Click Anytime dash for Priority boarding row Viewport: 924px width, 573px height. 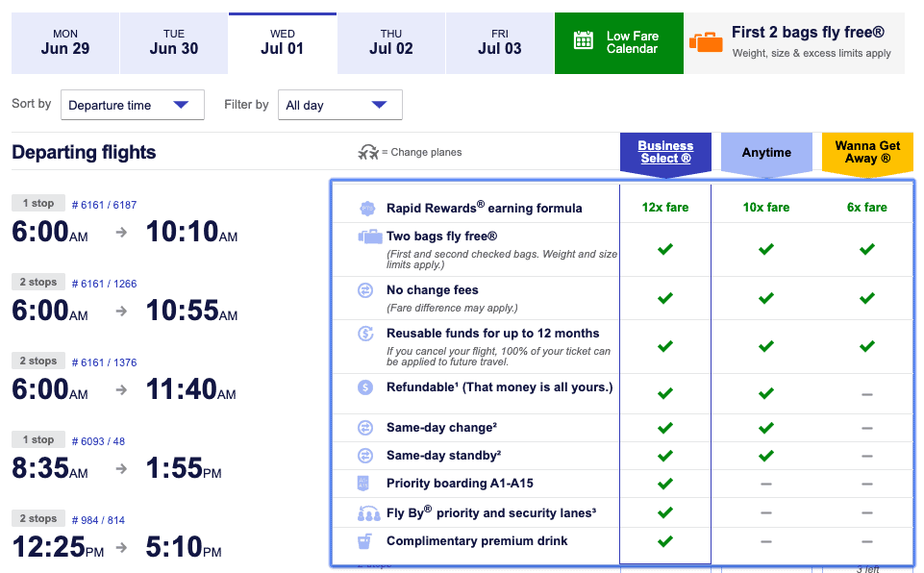point(766,484)
